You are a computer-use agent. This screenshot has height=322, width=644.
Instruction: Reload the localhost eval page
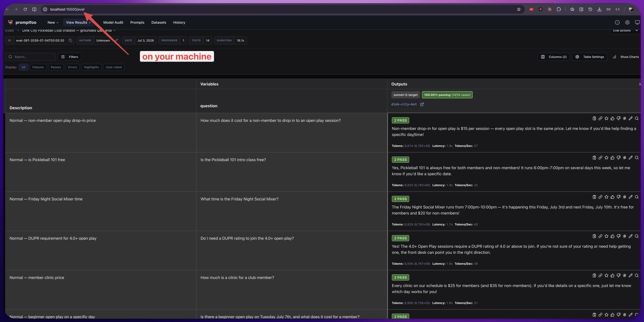coord(25,9)
